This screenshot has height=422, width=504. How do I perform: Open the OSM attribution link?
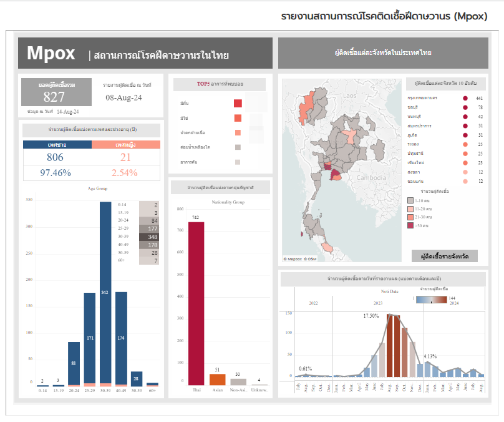tap(312, 258)
